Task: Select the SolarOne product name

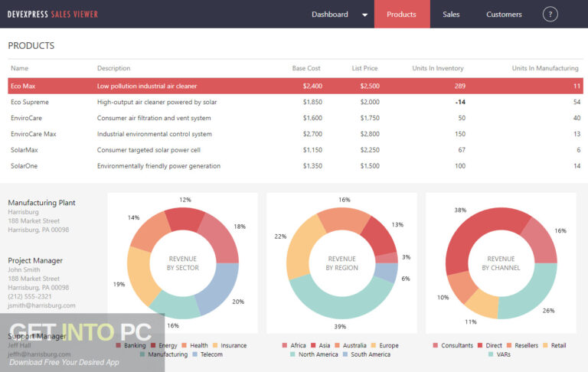Action: coord(24,166)
